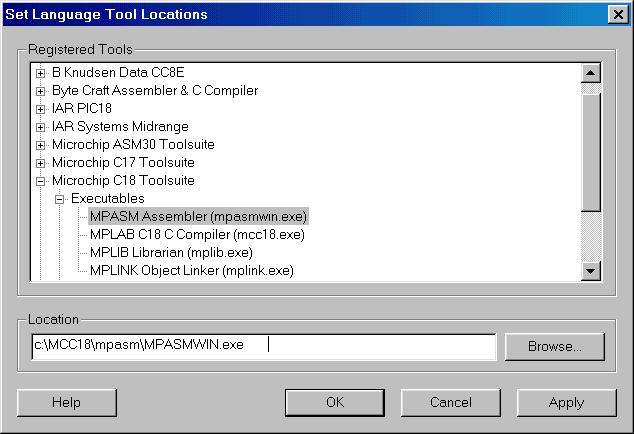The width and height of the screenshot is (634, 434).
Task: Collapse the Microchip C18 Toolsuite node
Action: (x=40, y=181)
